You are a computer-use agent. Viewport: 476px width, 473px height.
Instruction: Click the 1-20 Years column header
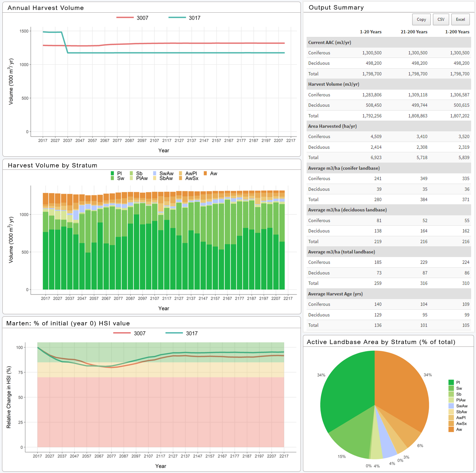(370, 32)
